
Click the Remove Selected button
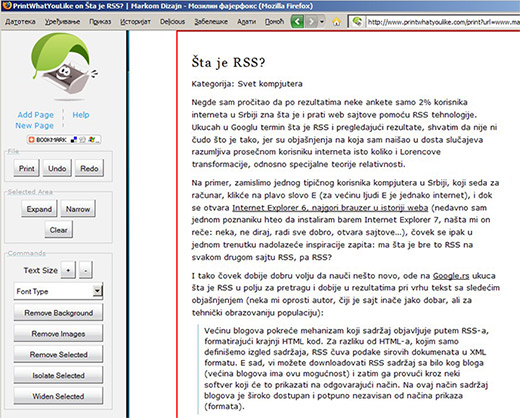click(58, 354)
